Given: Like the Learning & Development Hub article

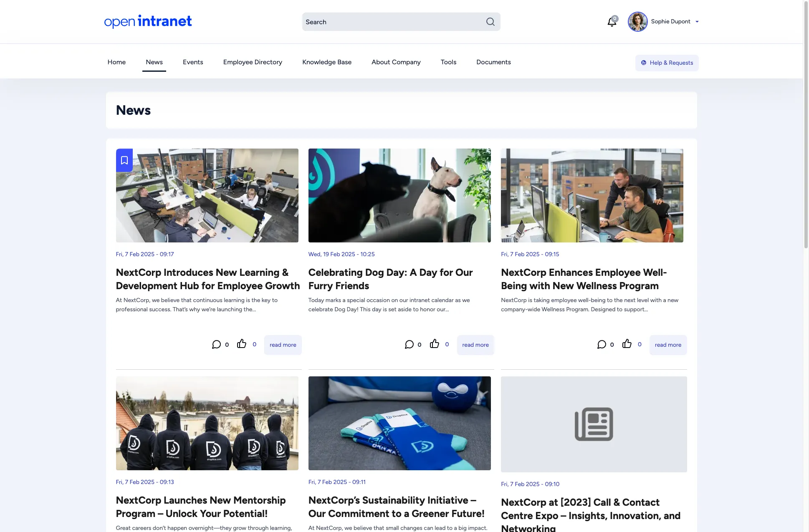Looking at the screenshot, I should (x=242, y=343).
